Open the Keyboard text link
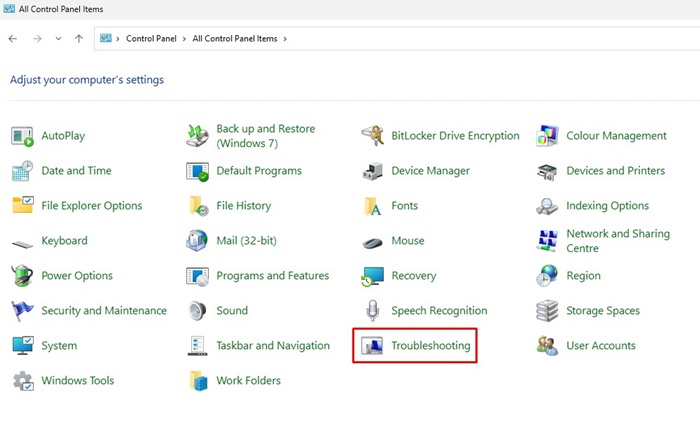 coord(64,241)
